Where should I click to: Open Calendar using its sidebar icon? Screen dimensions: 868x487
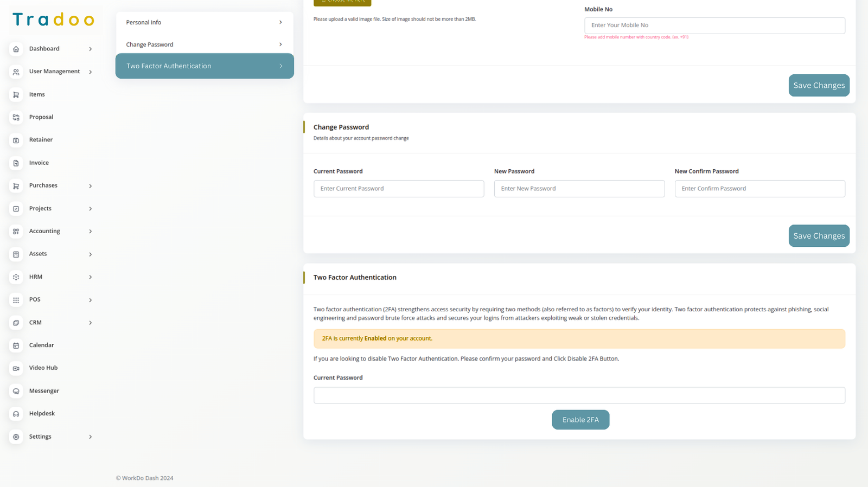click(16, 345)
